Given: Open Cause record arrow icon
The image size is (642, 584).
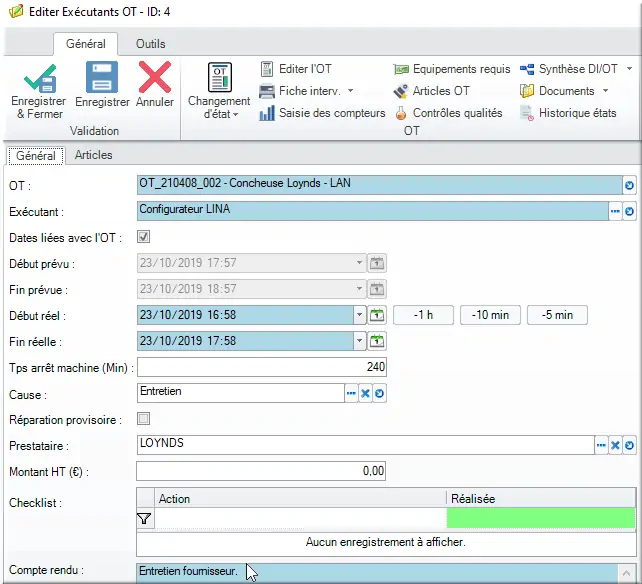Looking at the screenshot, I should [380, 393].
